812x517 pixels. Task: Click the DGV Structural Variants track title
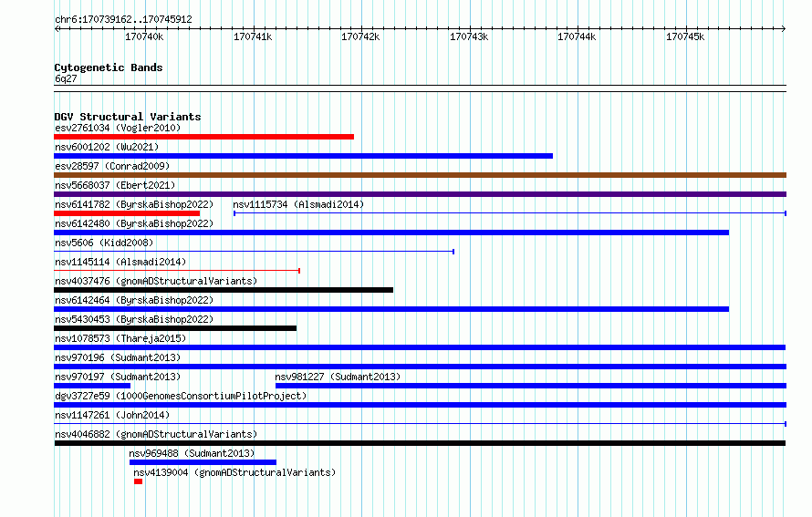(x=128, y=117)
